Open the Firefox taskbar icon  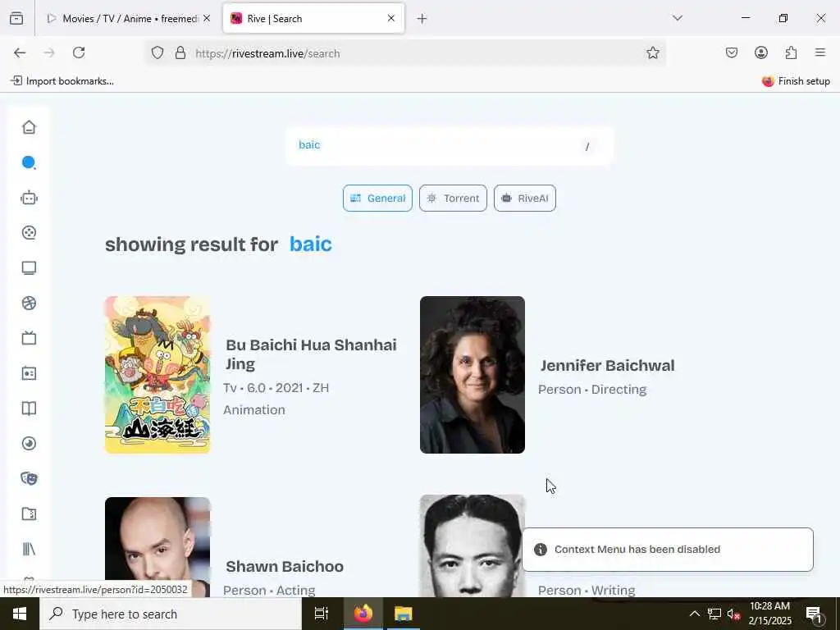[x=363, y=614]
